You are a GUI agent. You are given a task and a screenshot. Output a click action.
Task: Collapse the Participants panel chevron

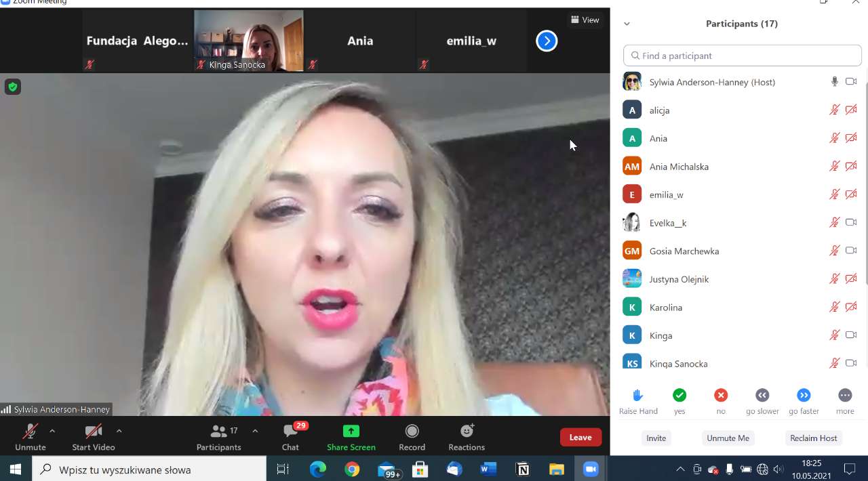coord(627,24)
